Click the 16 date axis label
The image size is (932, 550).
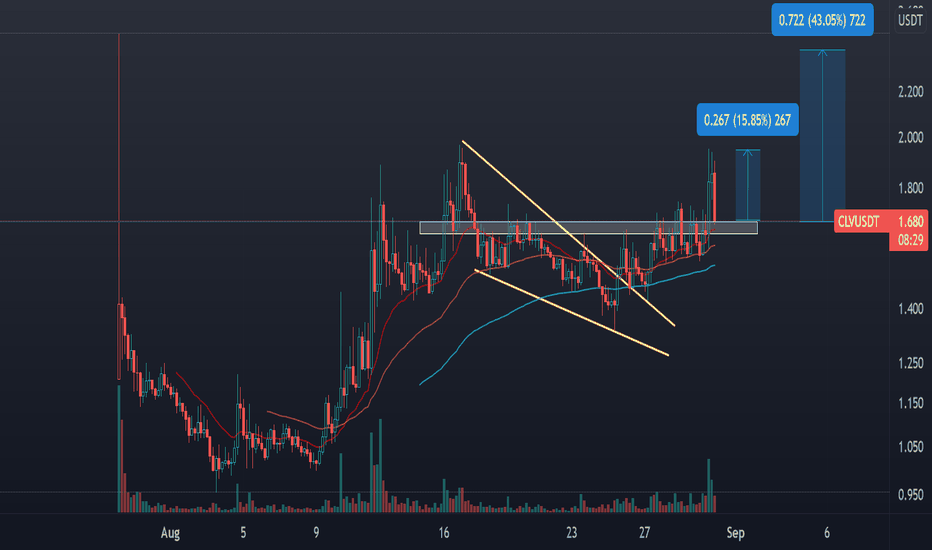[x=443, y=533]
